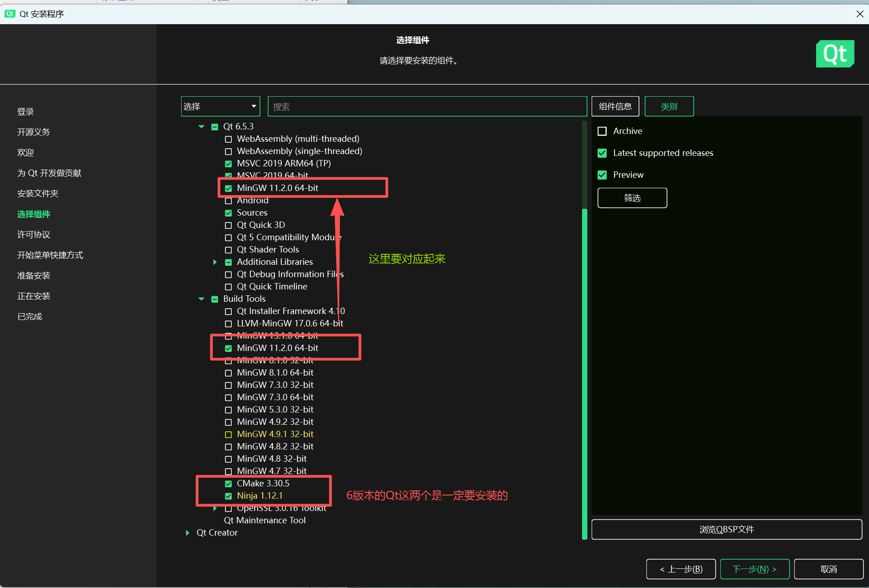Image resolution: width=869 pixels, height=588 pixels.
Task: Select 许可协议 step in sidebar
Action: (x=34, y=235)
